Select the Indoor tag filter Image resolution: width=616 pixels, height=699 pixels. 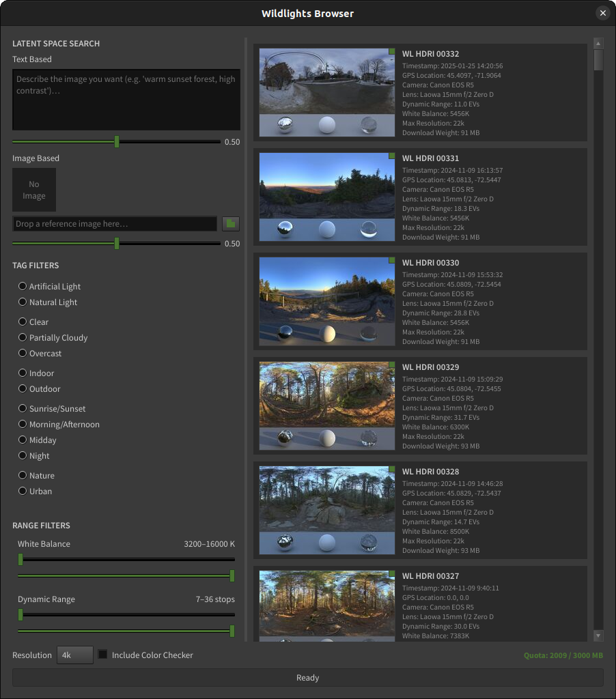(x=36, y=373)
